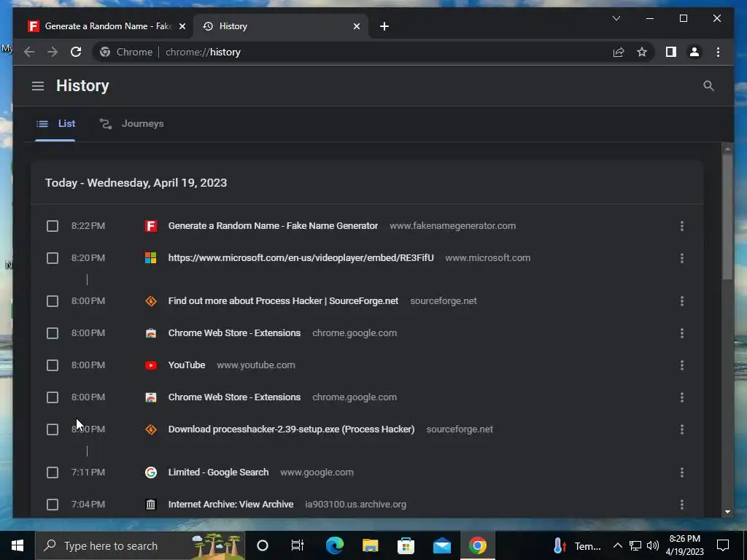Click the scrollbar down arrow

[x=727, y=512]
